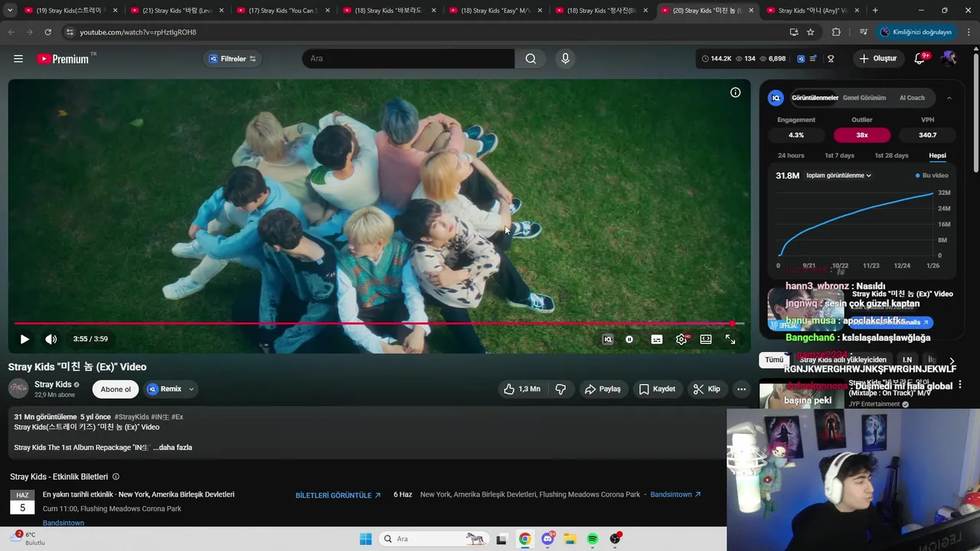Screen dimensions: 980x551
Task: Select the 1st 7 days range
Action: point(839,155)
